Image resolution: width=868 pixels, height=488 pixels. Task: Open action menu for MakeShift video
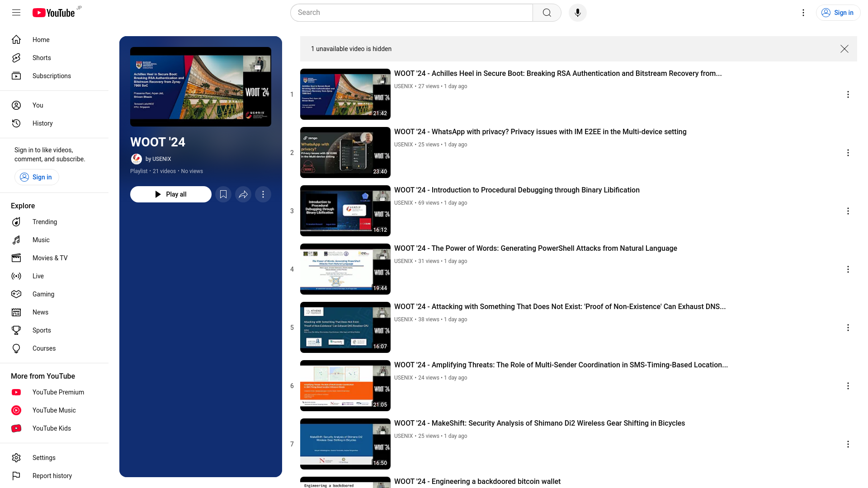[x=848, y=444]
